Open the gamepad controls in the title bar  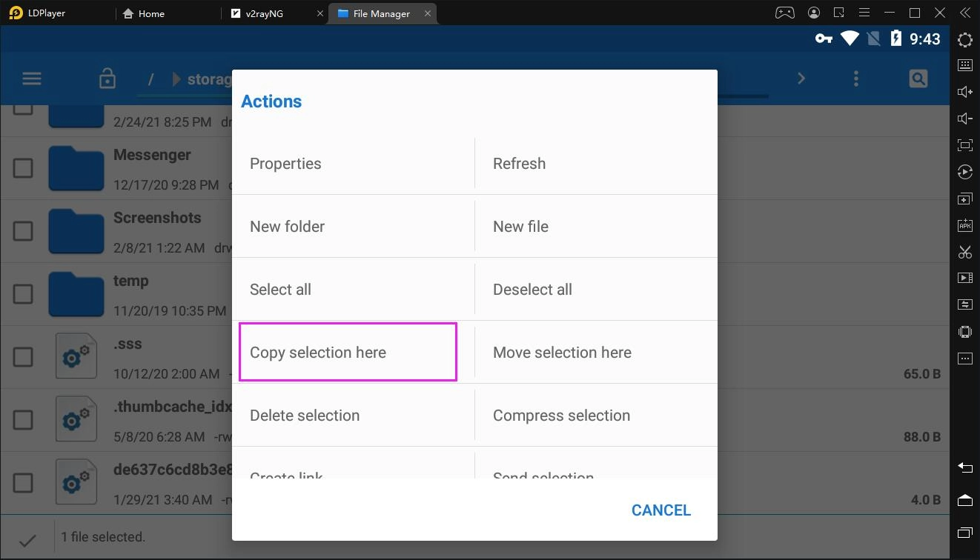(x=784, y=13)
